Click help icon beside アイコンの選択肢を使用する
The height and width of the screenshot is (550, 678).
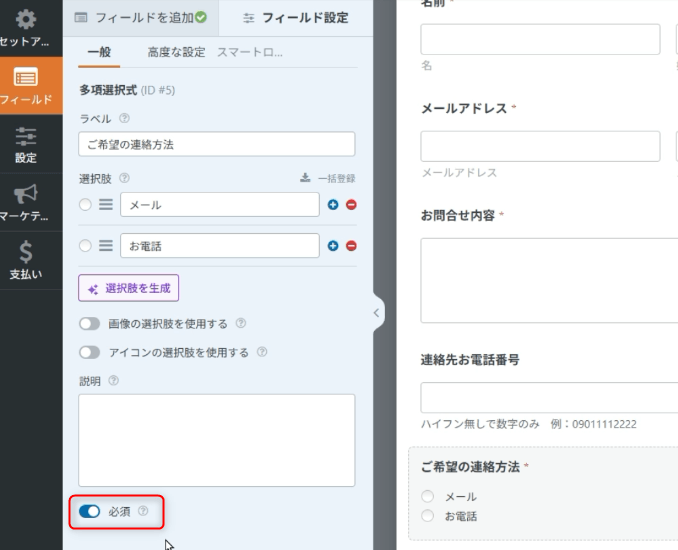point(262,352)
